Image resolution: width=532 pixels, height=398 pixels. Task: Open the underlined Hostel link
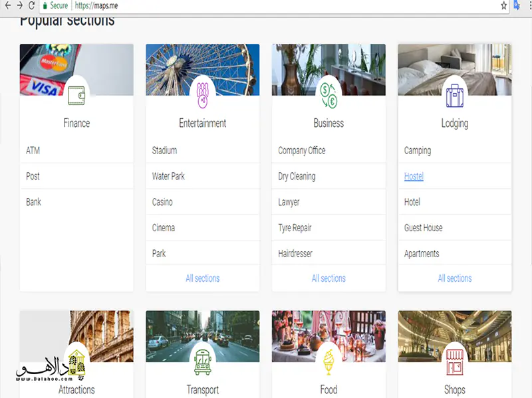point(414,176)
